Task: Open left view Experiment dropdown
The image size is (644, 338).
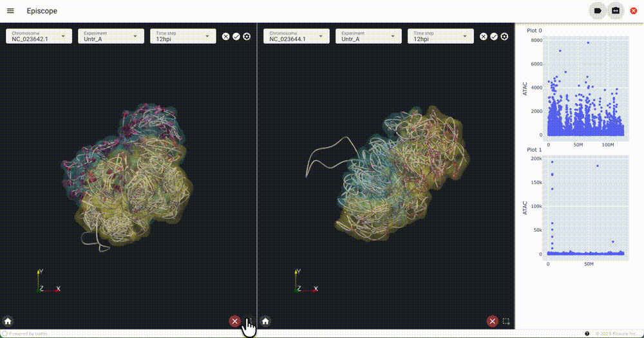Action: (x=111, y=36)
